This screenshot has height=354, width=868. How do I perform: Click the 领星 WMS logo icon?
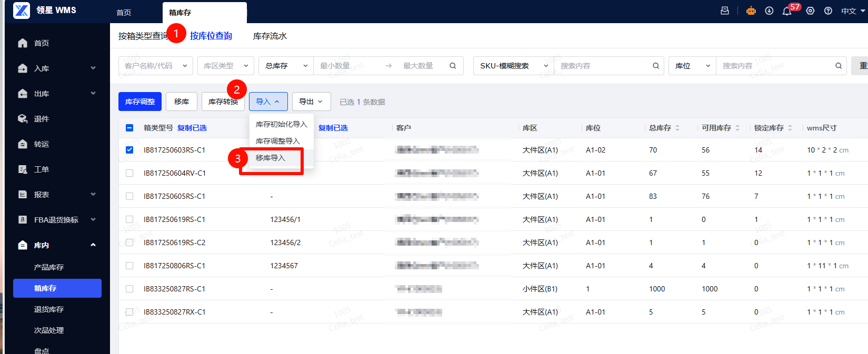pos(22,10)
